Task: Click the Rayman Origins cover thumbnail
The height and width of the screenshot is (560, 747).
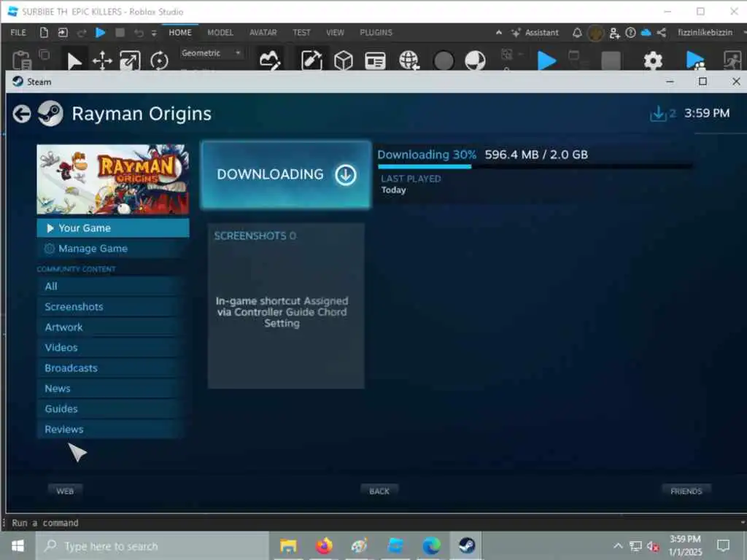Action: [113, 179]
